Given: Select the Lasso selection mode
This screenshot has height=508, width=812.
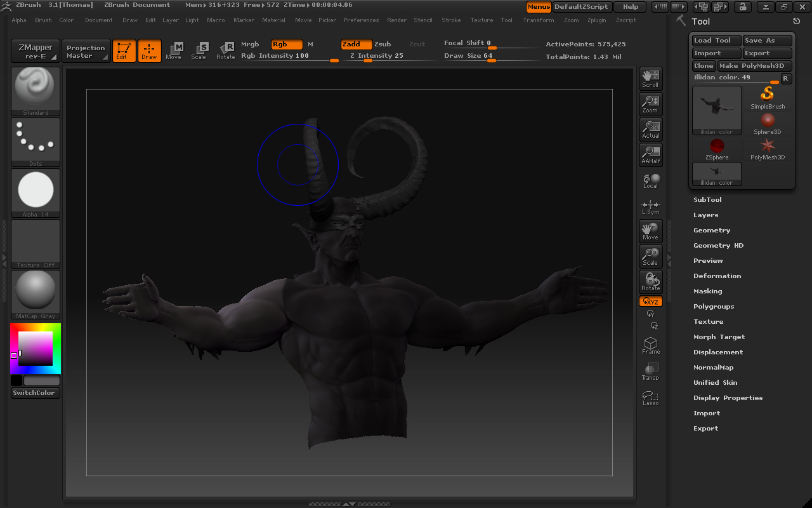Looking at the screenshot, I should click(650, 397).
